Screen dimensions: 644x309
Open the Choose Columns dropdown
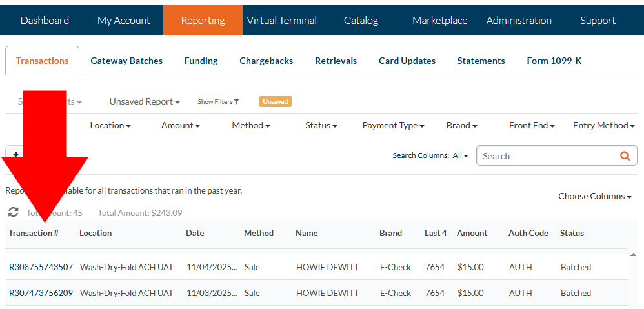pos(594,196)
